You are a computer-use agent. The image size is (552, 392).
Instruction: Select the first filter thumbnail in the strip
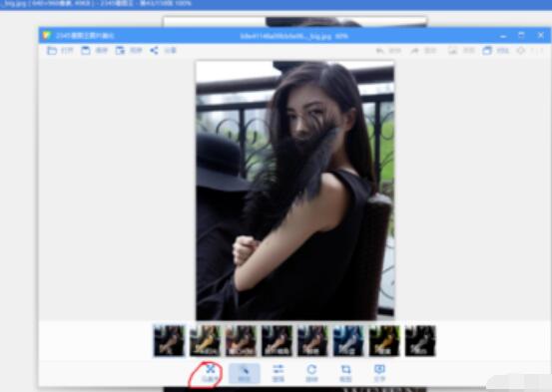click(x=169, y=340)
